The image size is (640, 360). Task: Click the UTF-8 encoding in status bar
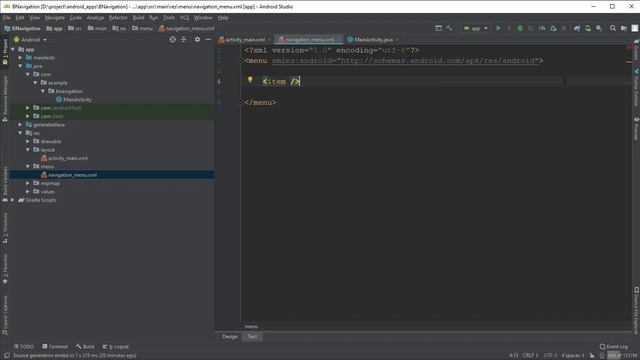pyautogui.click(x=550, y=356)
